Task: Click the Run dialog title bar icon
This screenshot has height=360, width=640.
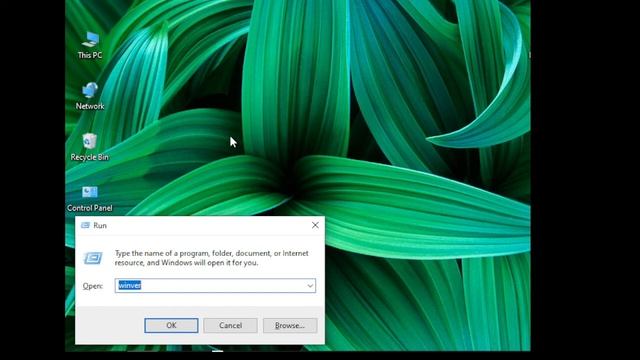Action: click(x=85, y=225)
